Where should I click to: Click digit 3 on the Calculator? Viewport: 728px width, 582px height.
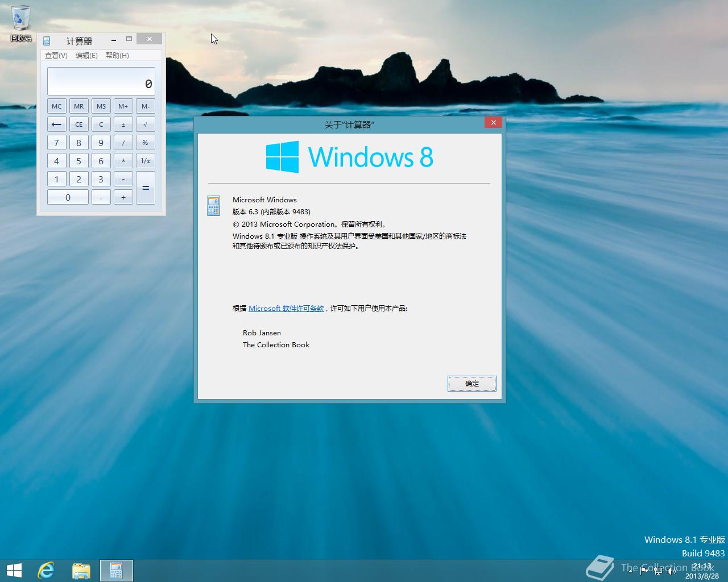101,179
